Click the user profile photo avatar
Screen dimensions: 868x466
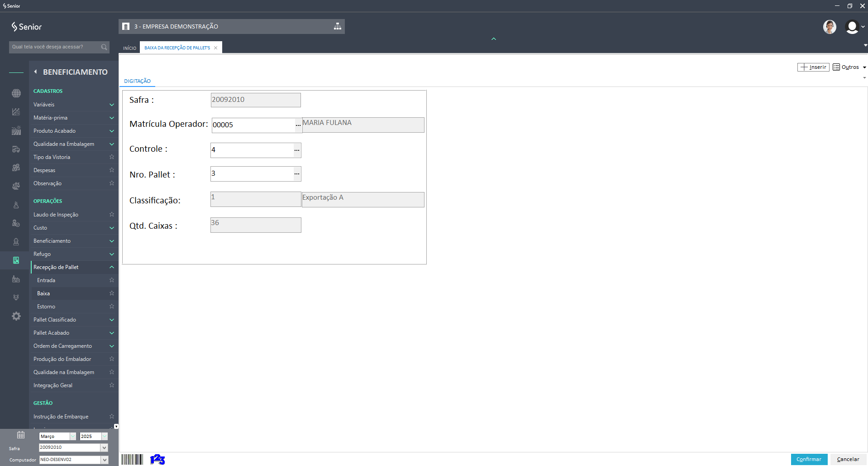click(x=830, y=27)
